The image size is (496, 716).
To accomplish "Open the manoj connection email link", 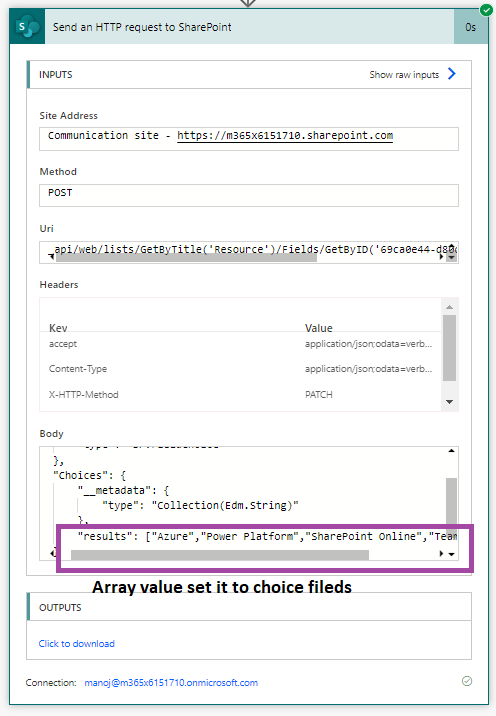I will pos(171,682).
